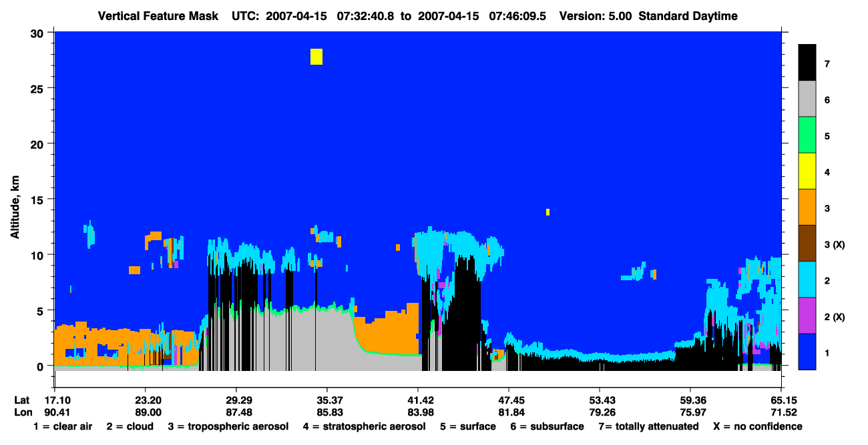Click longitude value '75.97'
The width and height of the screenshot is (868, 445).
(690, 412)
